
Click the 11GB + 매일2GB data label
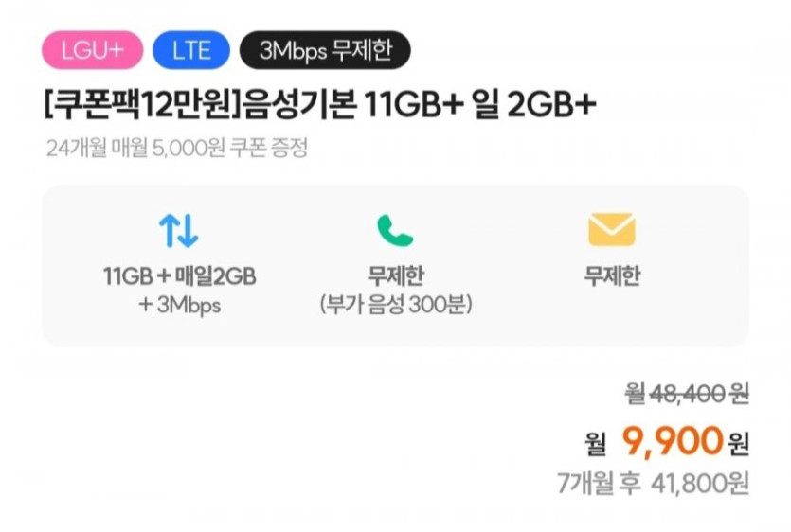click(180, 275)
